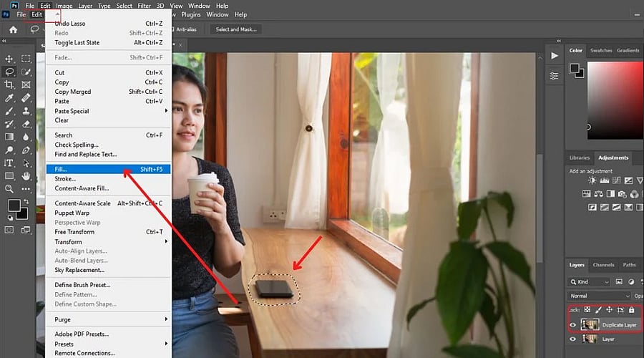The image size is (644, 358).
Task: Select the Zoom magnifier tool
Action: pos(9,189)
